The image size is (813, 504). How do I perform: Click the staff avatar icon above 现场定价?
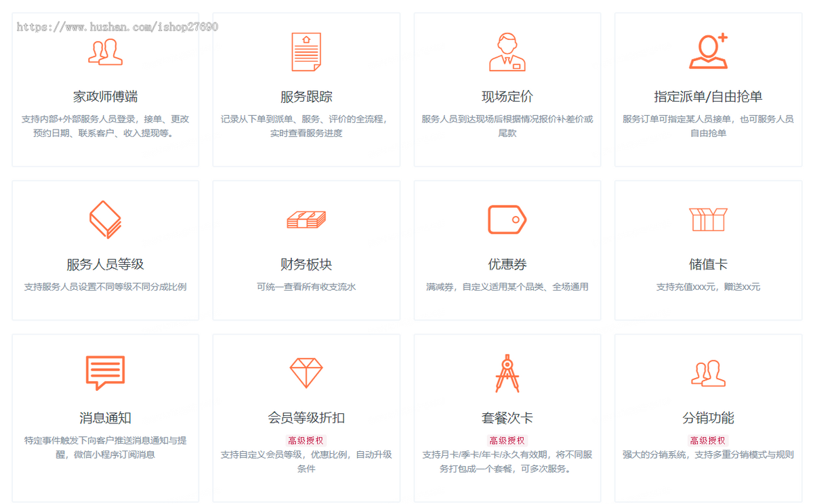click(x=507, y=52)
